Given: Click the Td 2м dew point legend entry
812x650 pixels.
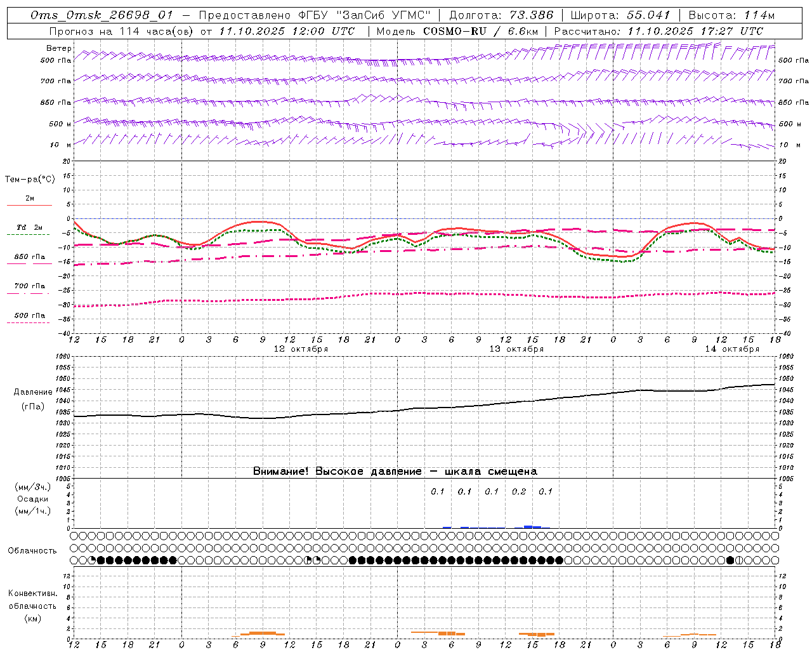Looking at the screenshot, I should 30,227.
